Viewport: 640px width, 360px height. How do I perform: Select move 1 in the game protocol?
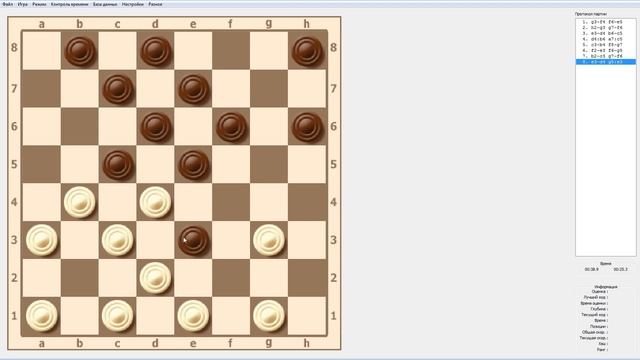point(606,22)
